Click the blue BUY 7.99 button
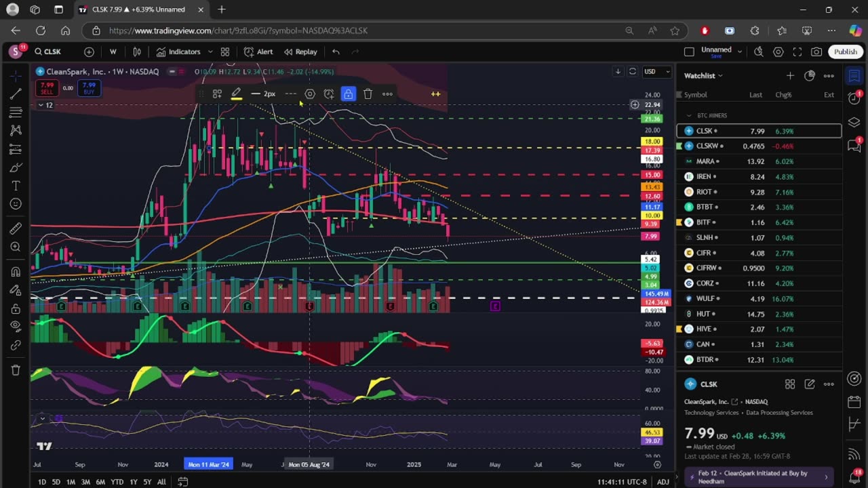868x488 pixels. [x=89, y=88]
